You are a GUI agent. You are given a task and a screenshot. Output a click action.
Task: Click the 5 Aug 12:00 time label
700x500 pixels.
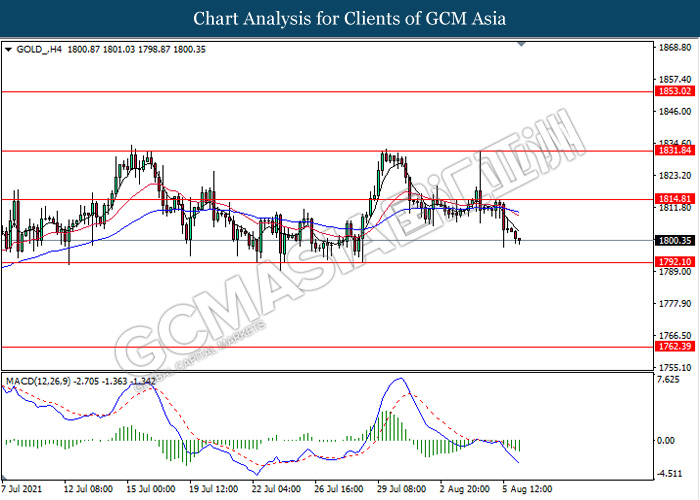pos(527,489)
